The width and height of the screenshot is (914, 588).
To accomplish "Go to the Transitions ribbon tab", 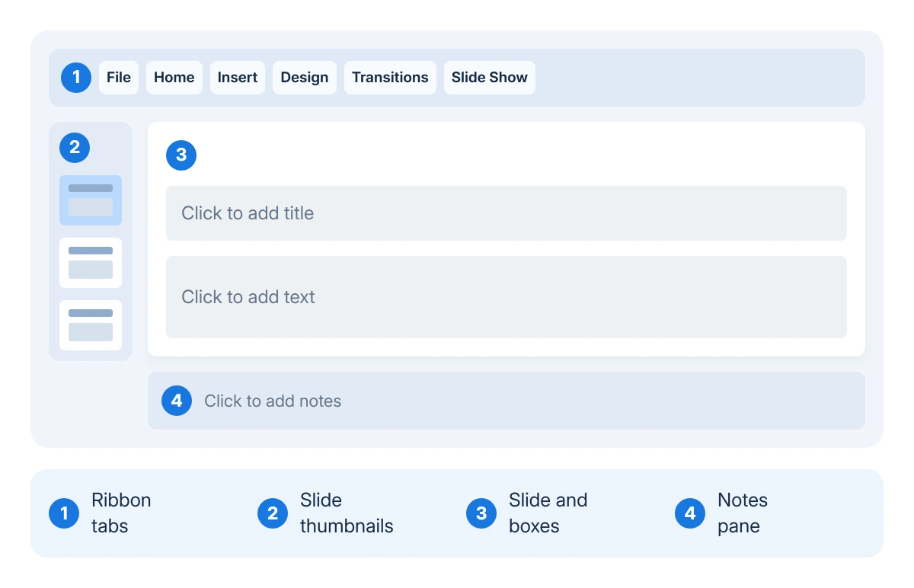I will click(x=390, y=78).
